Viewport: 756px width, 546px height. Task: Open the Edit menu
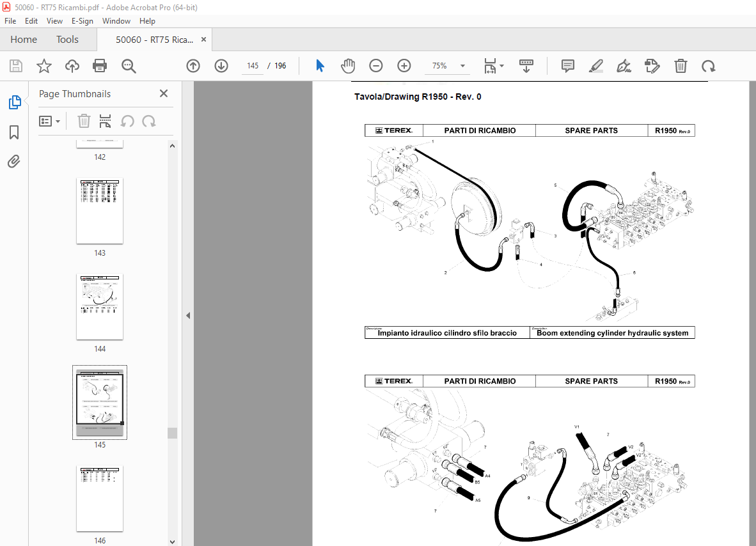pyautogui.click(x=31, y=21)
